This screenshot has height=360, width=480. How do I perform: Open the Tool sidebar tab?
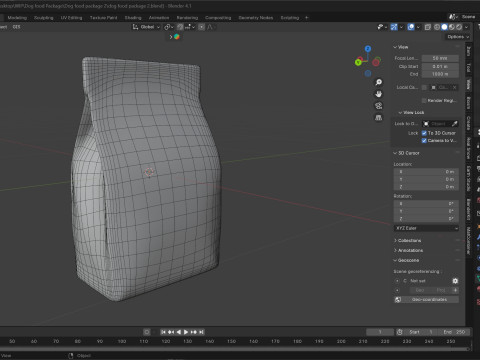point(468,68)
